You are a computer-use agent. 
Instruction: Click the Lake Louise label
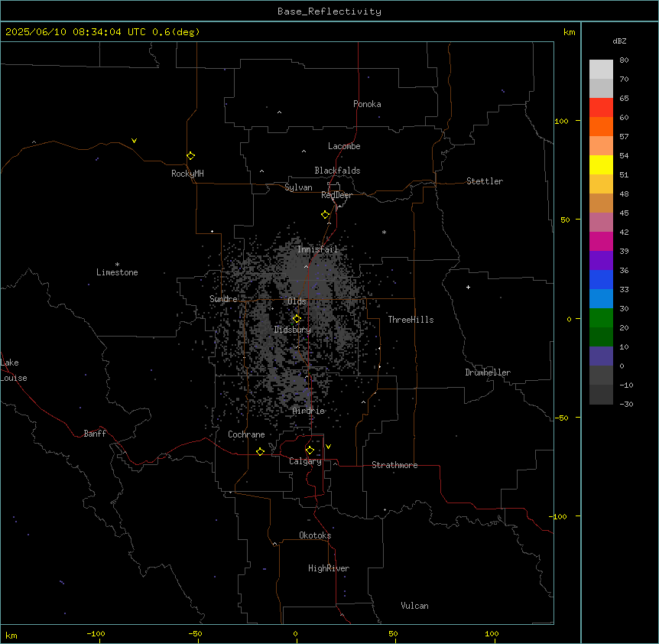(x=14, y=370)
